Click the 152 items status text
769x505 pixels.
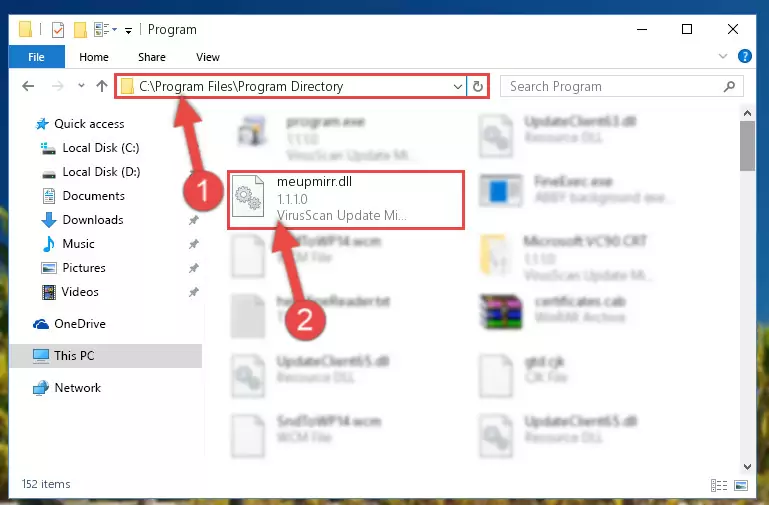(46, 484)
